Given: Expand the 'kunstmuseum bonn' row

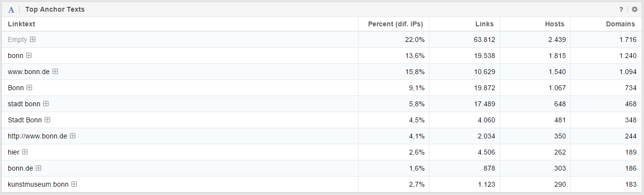Looking at the screenshot, I should click(74, 184).
